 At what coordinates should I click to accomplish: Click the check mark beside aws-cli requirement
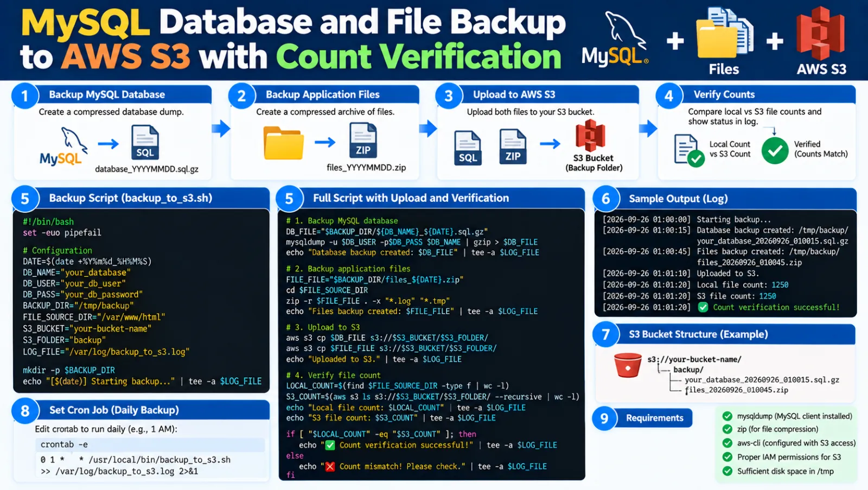pyautogui.click(x=727, y=443)
